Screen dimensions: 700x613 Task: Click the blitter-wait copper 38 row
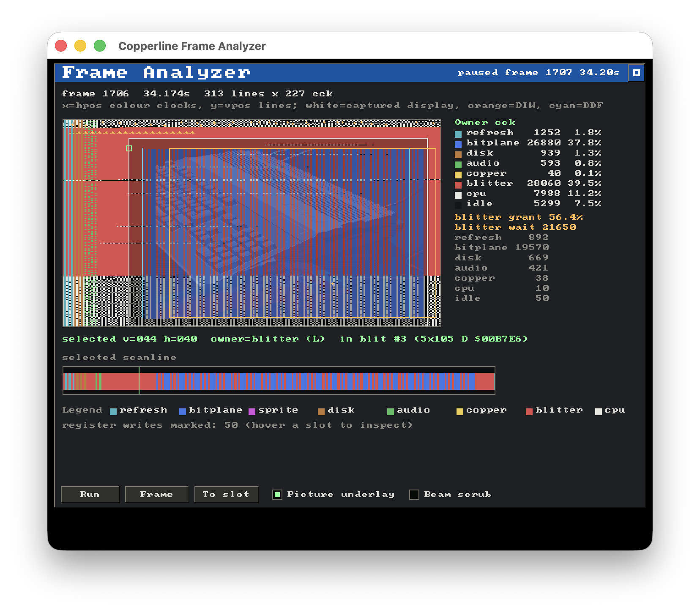tap(502, 278)
